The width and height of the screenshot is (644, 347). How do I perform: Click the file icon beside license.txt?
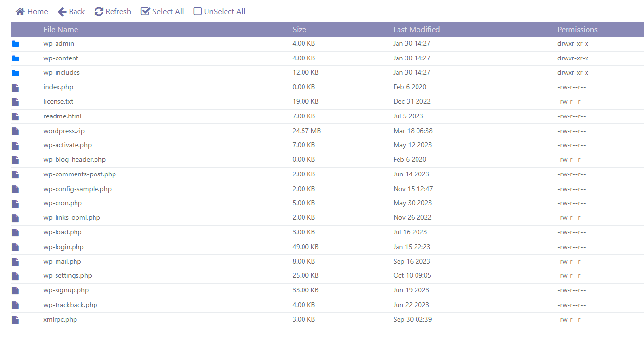tap(15, 102)
